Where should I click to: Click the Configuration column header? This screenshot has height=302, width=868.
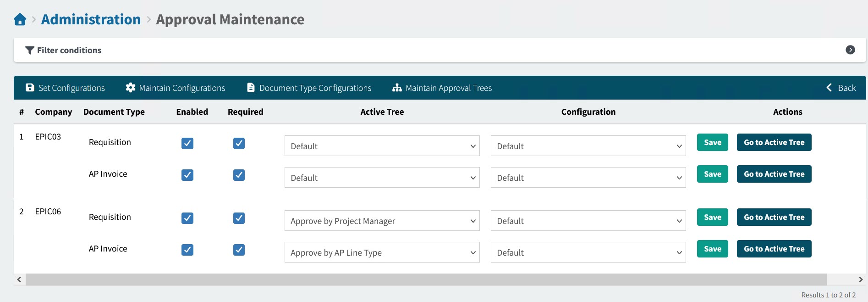click(588, 112)
